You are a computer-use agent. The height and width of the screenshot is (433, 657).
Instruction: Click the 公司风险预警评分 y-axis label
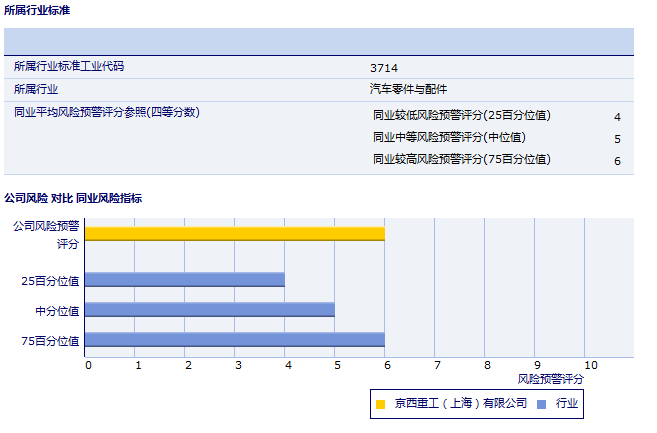coord(46,234)
